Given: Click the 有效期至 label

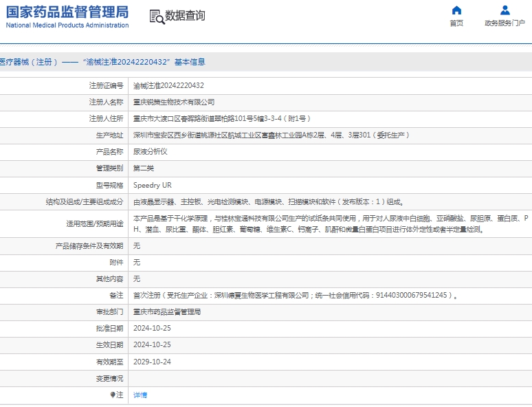Looking at the screenshot, I should coord(109,362).
